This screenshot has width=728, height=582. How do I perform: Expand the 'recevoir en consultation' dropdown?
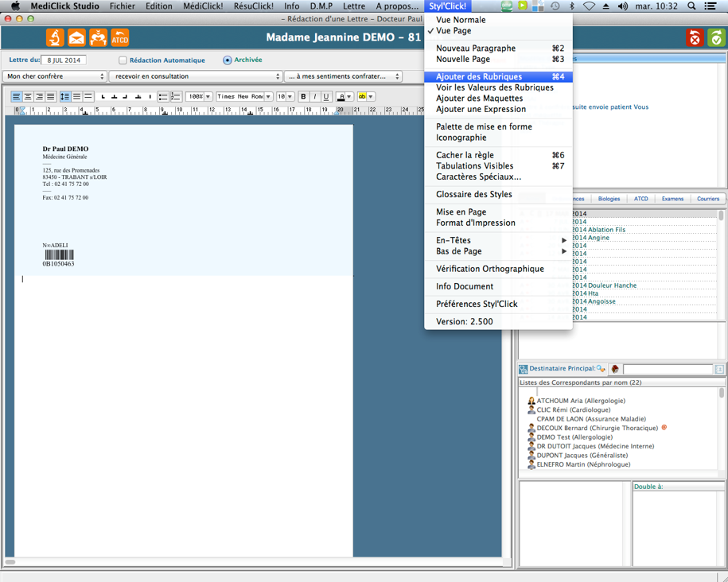[x=196, y=76]
